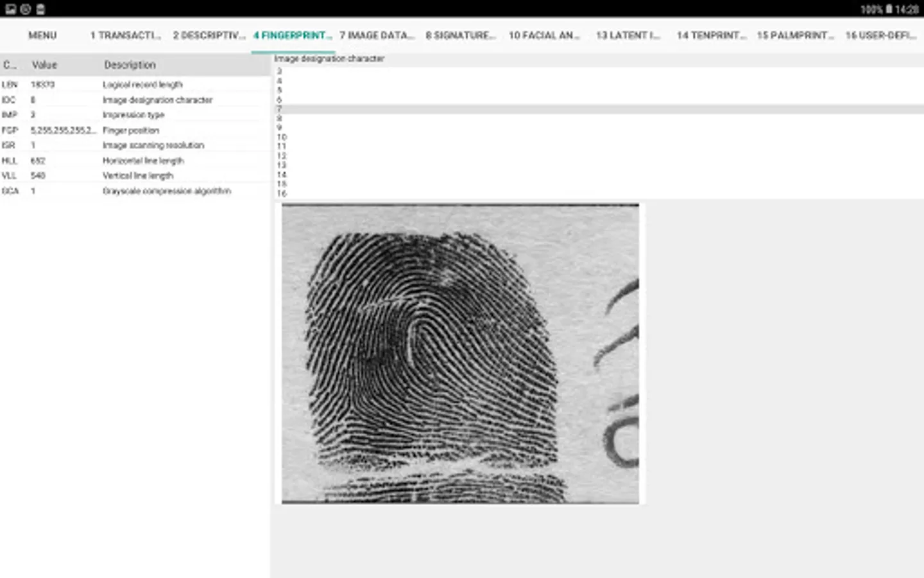Open the 13 LATENT I... tab
924x578 pixels.
pos(628,35)
